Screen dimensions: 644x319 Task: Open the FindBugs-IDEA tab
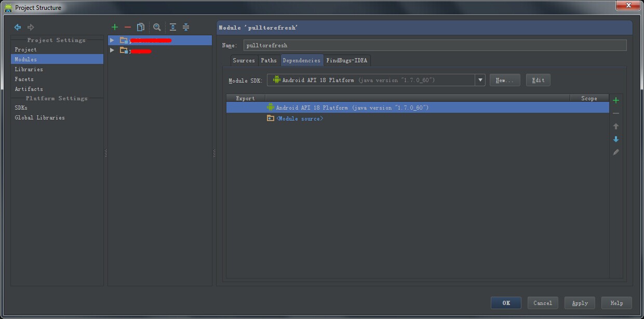pos(346,60)
